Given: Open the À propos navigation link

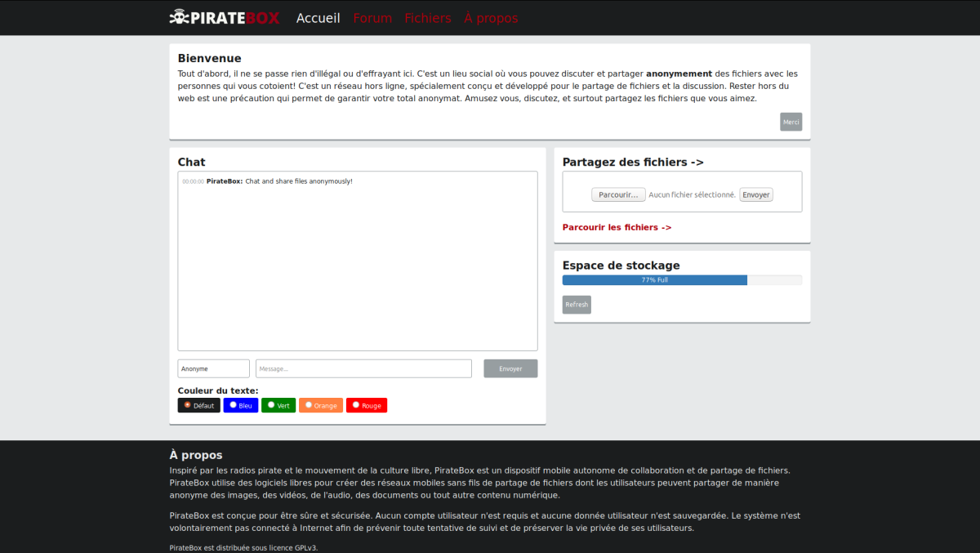Looking at the screenshot, I should coord(491,18).
